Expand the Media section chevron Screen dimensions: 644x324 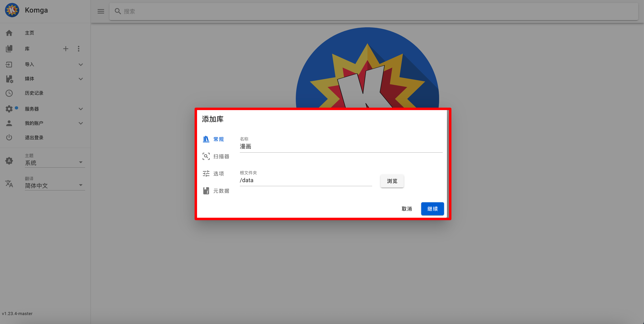click(81, 79)
